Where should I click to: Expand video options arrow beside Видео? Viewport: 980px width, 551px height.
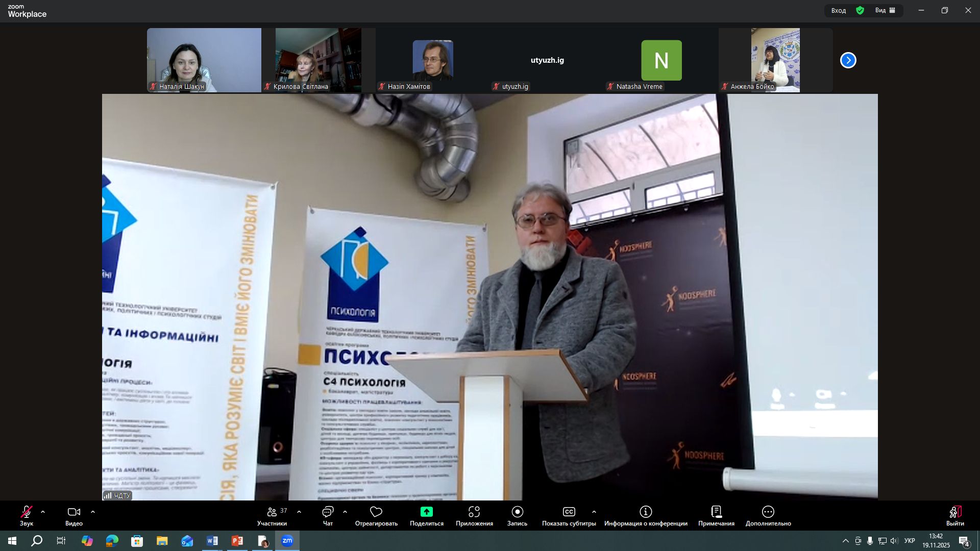(x=93, y=512)
